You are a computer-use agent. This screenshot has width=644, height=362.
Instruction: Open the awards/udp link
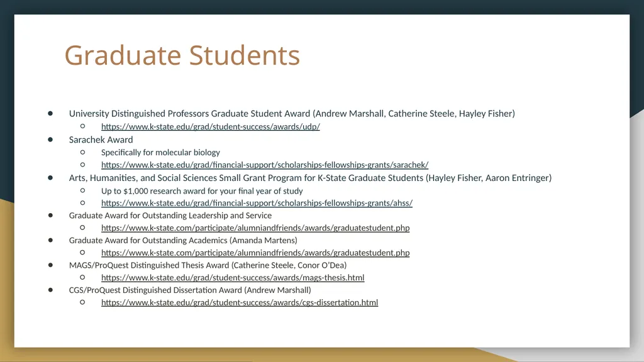pyautogui.click(x=210, y=126)
